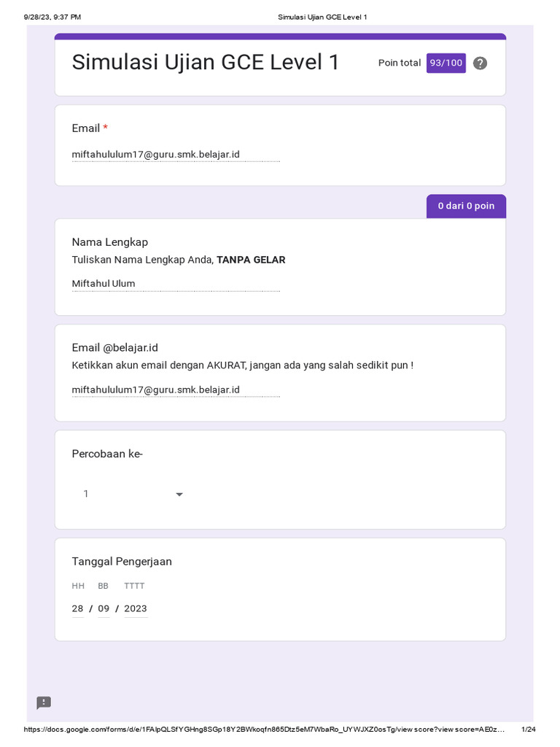This screenshot has width=560, height=747.
Task: Click the Percobaan ke- question title
Action: (107, 454)
